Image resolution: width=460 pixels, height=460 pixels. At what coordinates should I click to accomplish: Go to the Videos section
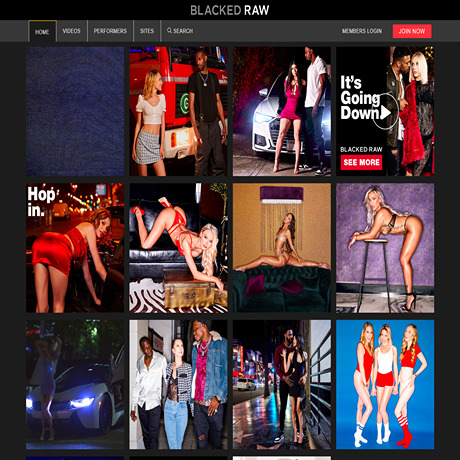pos(72,31)
